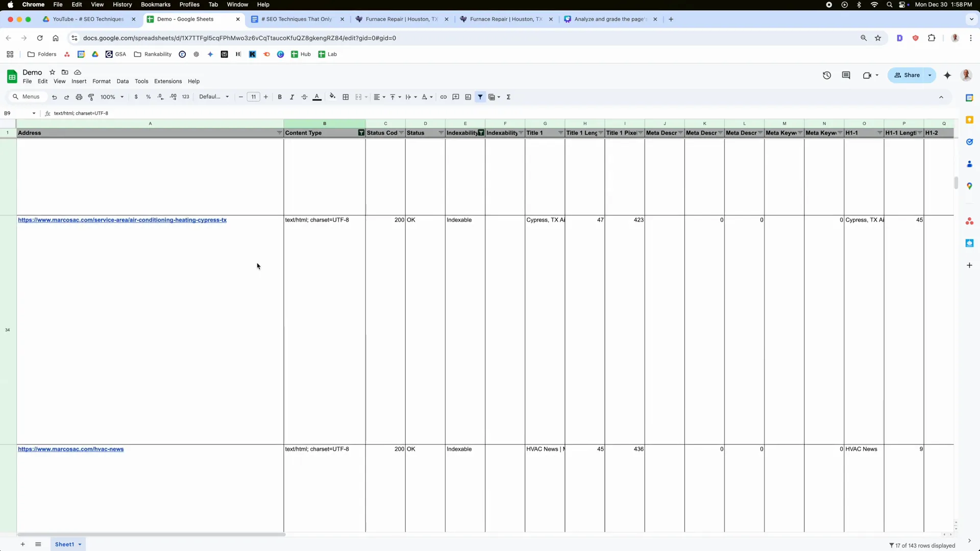Toggle off the Create filter button
The width and height of the screenshot is (980, 551).
pyautogui.click(x=480, y=97)
